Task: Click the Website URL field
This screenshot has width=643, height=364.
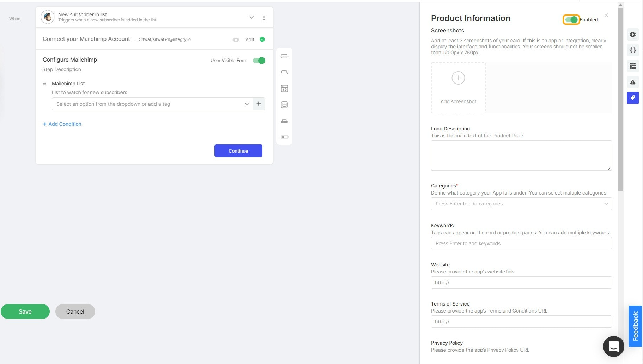Action: tap(521, 283)
